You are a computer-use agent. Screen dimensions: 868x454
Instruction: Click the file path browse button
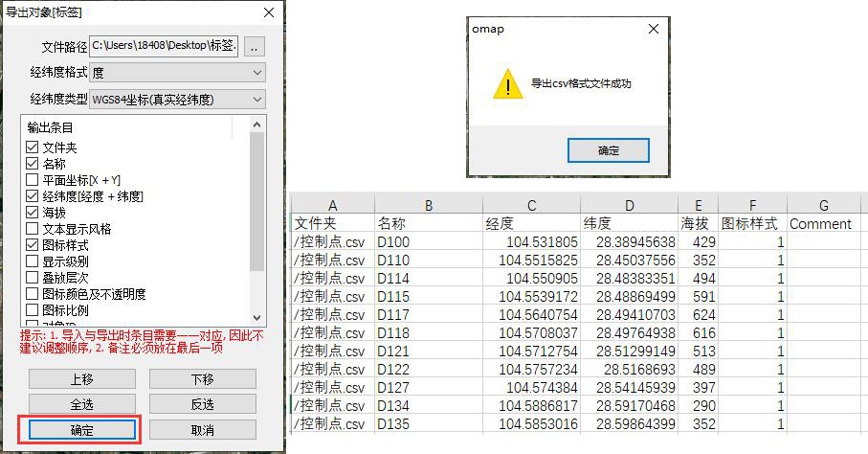coord(254,46)
